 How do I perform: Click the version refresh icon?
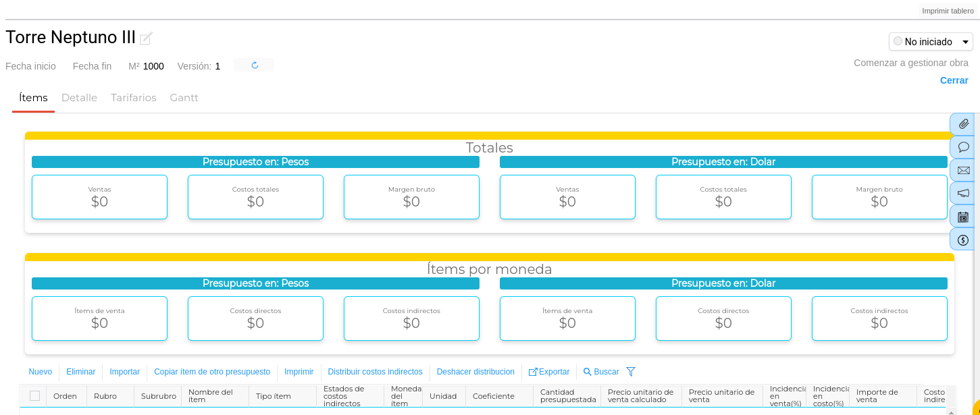(255, 65)
